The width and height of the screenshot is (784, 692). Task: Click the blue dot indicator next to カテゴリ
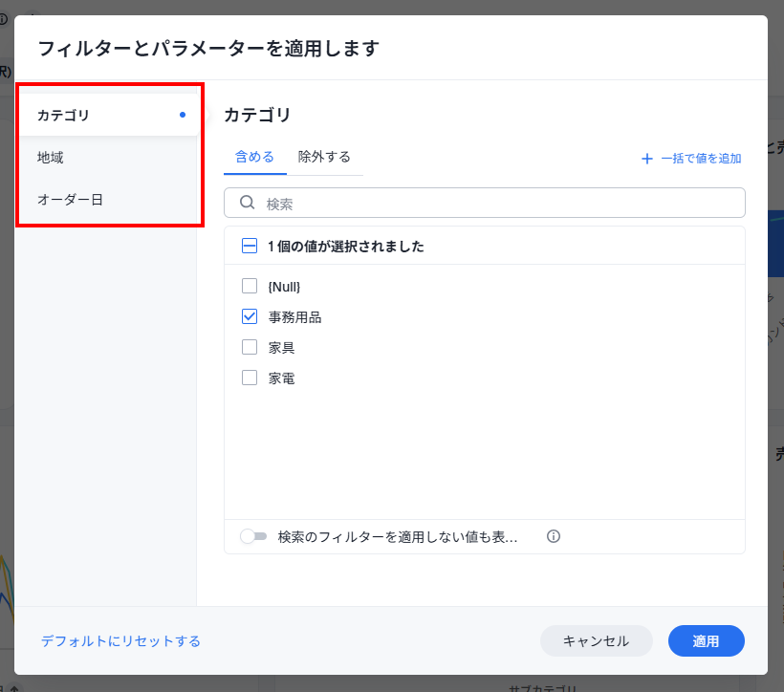coord(183,115)
